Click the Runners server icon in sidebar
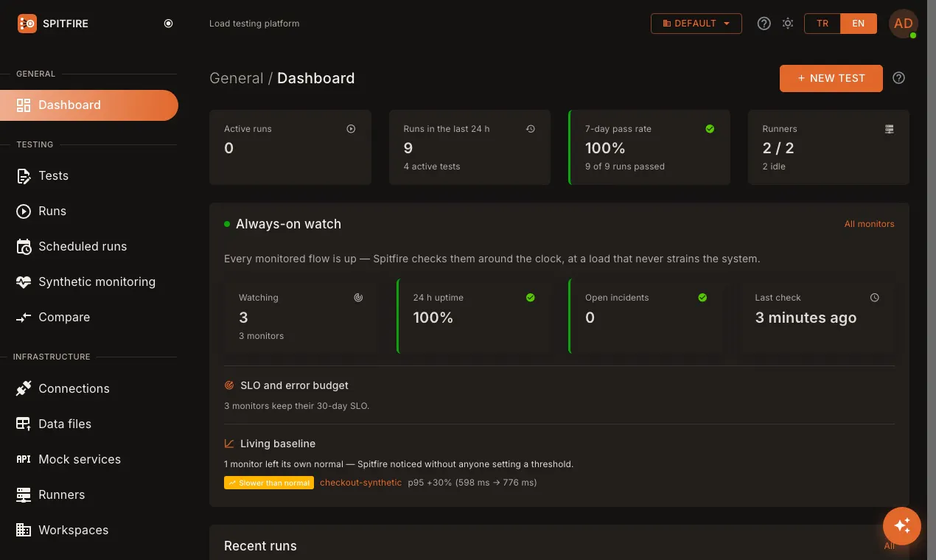The width and height of the screenshot is (936, 560). click(24, 494)
